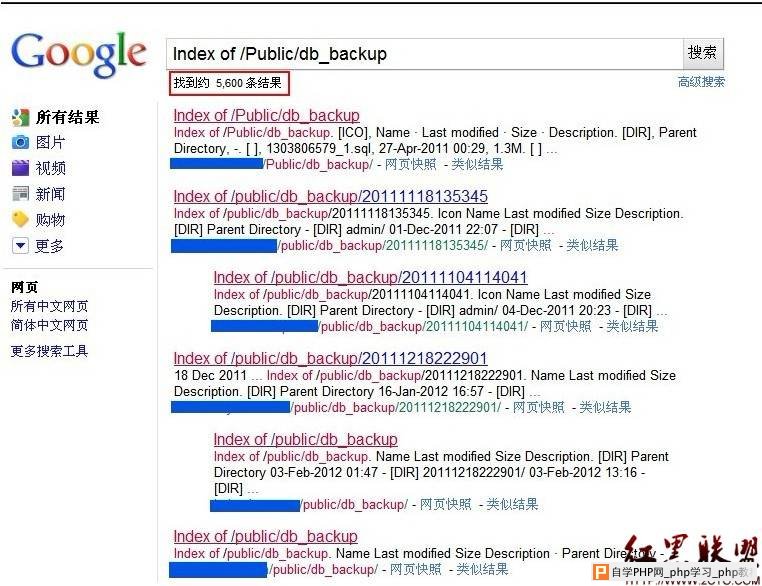Open 类似结果 for 20111104114041 result

[x=632, y=327]
